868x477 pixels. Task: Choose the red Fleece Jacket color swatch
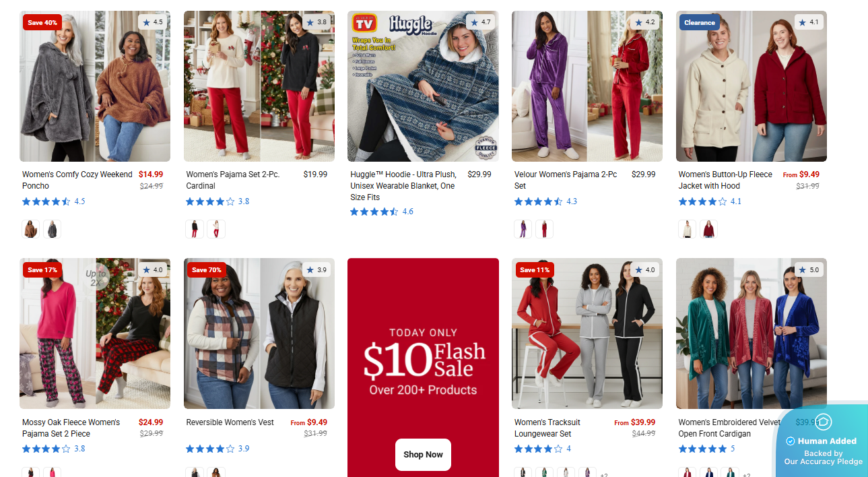tap(708, 229)
